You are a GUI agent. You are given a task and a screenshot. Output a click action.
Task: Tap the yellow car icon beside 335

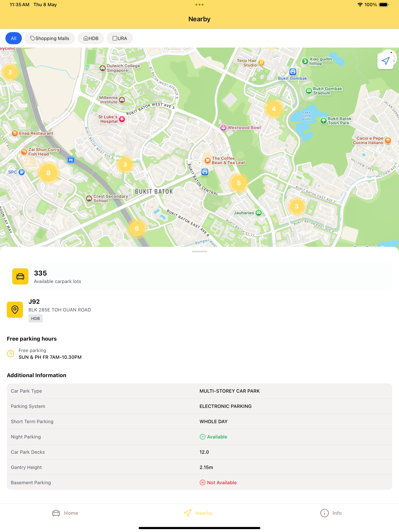pyautogui.click(x=20, y=276)
